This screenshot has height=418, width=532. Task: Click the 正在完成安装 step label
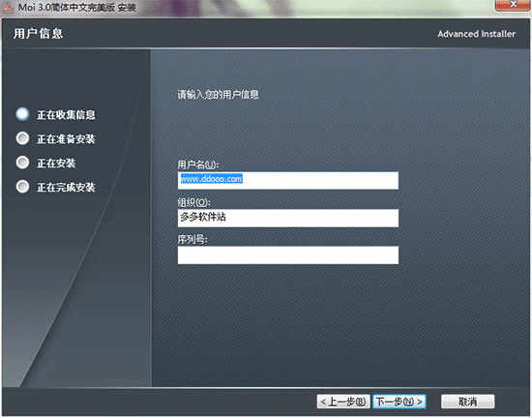[66, 188]
